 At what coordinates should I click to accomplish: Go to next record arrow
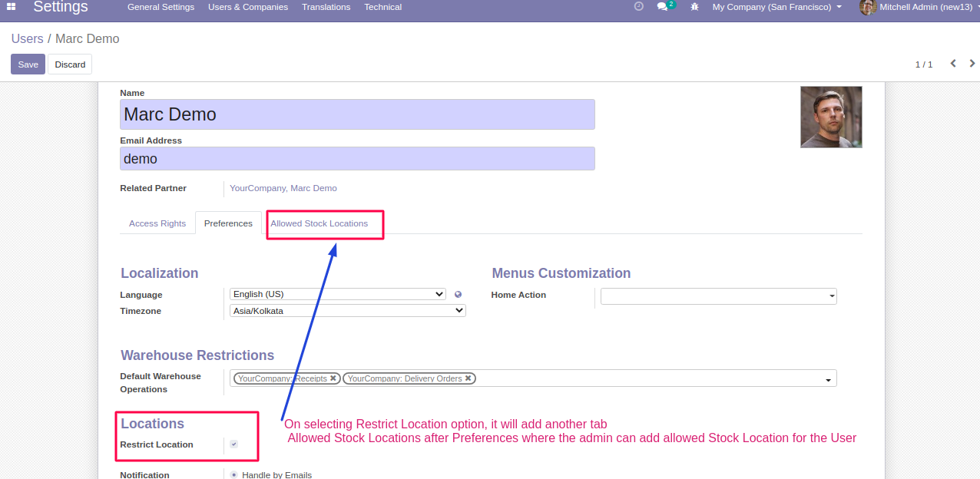pyautogui.click(x=972, y=64)
